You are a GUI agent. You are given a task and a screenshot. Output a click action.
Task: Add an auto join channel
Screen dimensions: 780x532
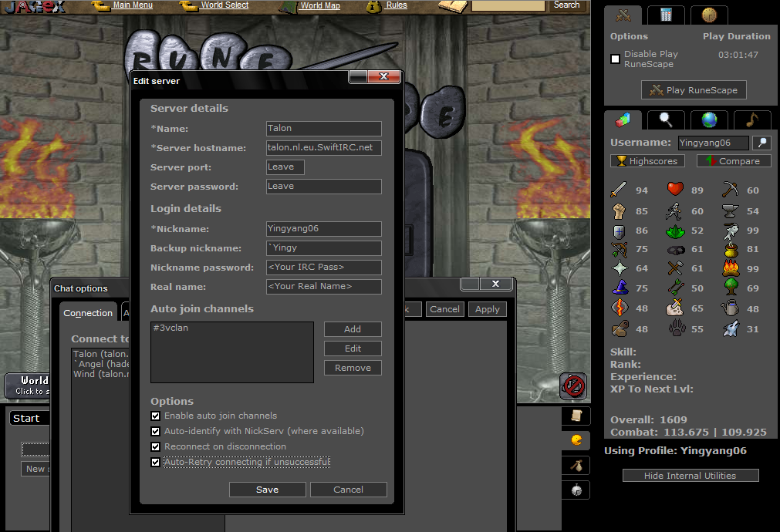tap(353, 329)
